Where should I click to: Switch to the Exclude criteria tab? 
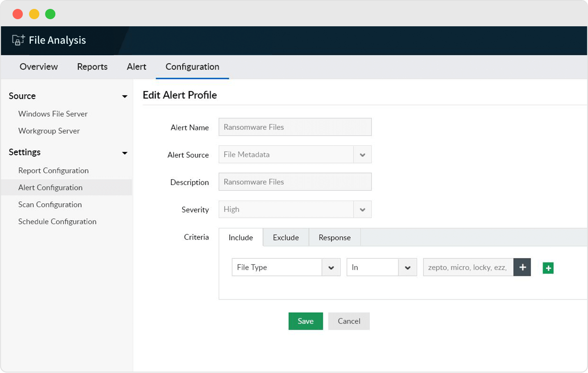286,238
